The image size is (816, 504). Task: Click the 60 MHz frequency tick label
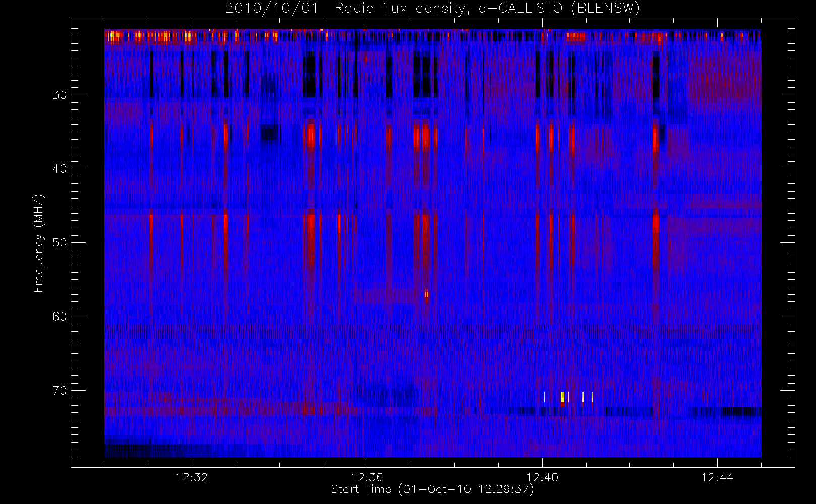pos(60,317)
